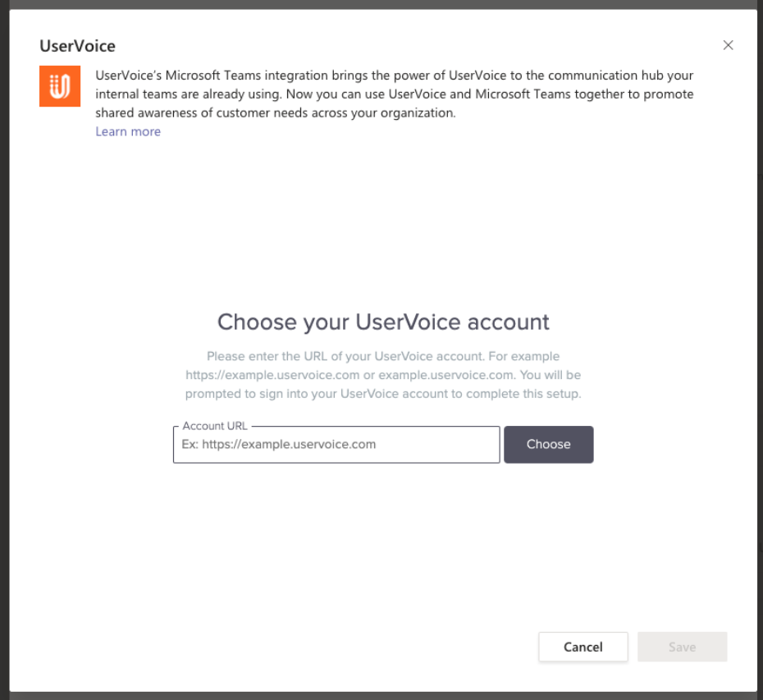Click the 'UserVoice' dialog title text
Viewport: 763px width, 700px height.
[77, 46]
